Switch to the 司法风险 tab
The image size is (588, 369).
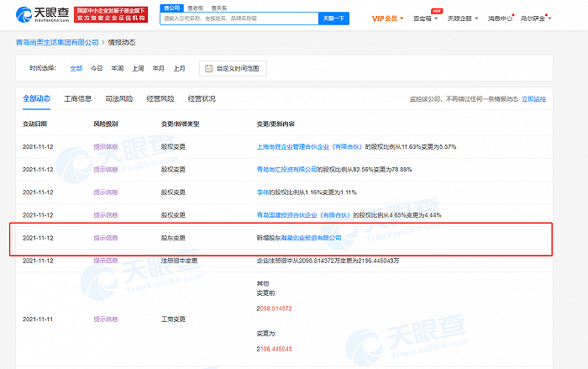(120, 98)
